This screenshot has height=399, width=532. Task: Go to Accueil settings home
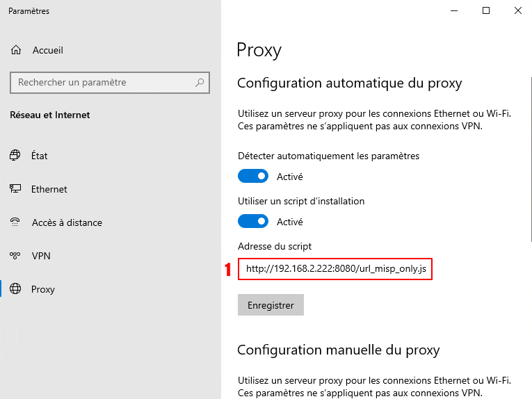click(47, 50)
